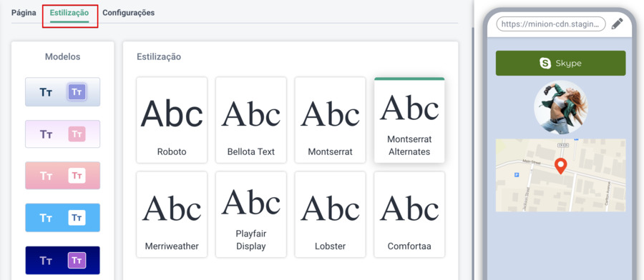
Task: Select the Playfair Display font
Action: pyautogui.click(x=251, y=214)
